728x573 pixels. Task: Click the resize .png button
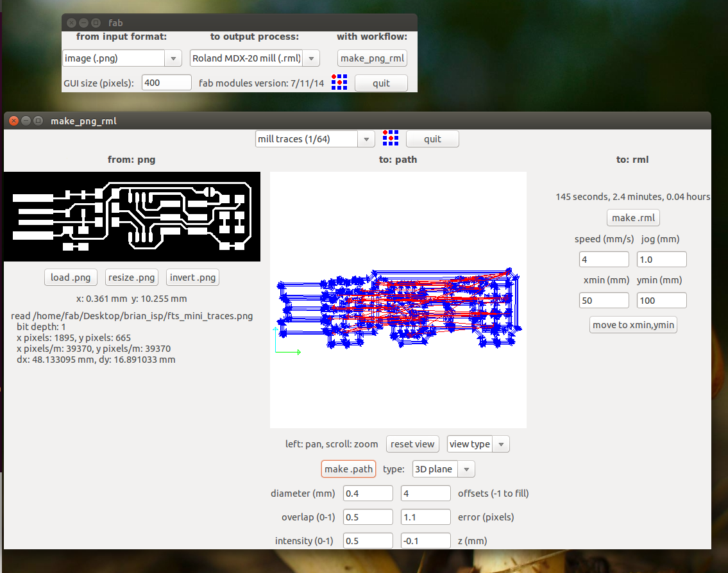pyautogui.click(x=131, y=278)
